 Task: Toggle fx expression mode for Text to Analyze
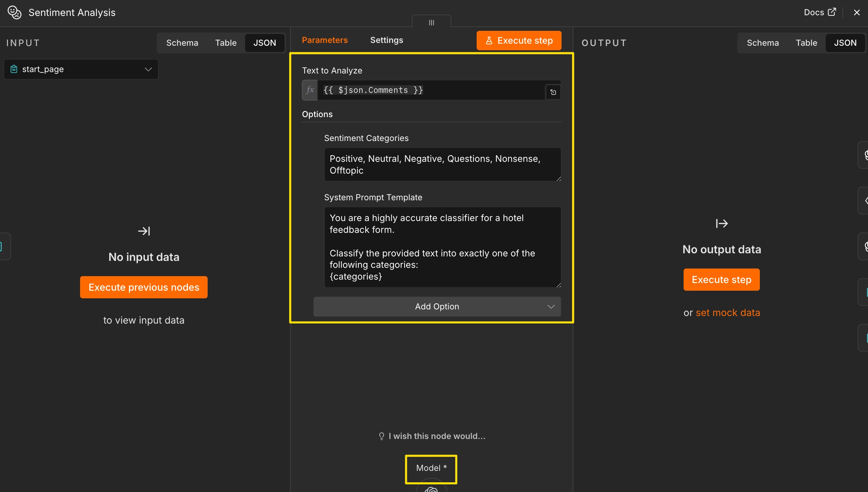pyautogui.click(x=310, y=90)
